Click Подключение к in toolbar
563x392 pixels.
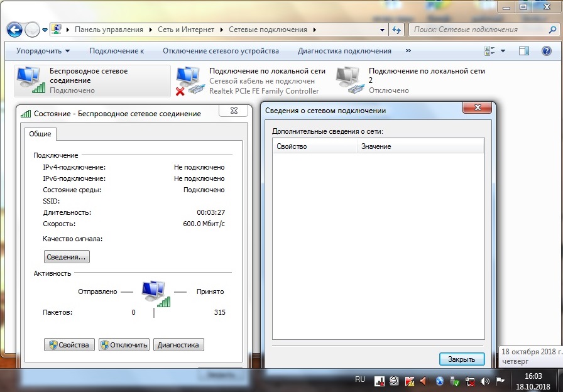[x=116, y=51]
